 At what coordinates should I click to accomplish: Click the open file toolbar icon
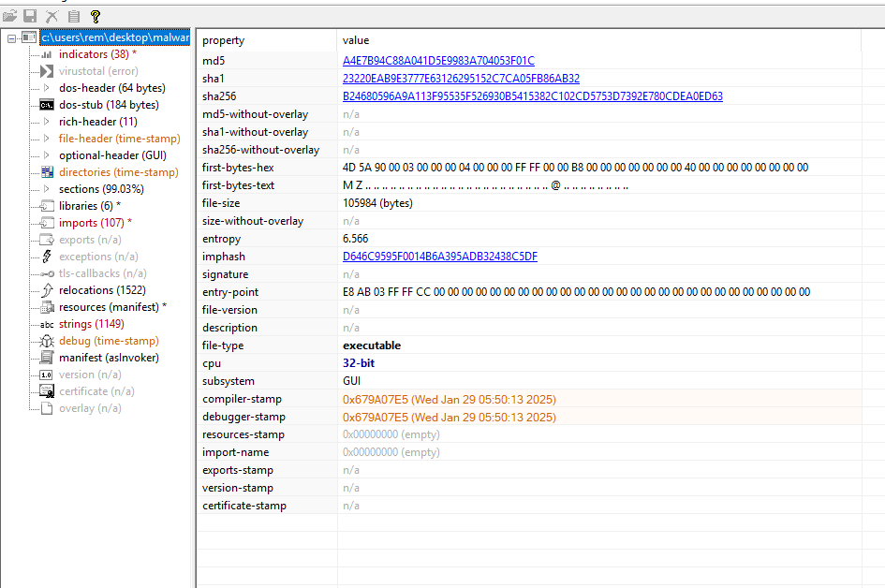pos(9,16)
